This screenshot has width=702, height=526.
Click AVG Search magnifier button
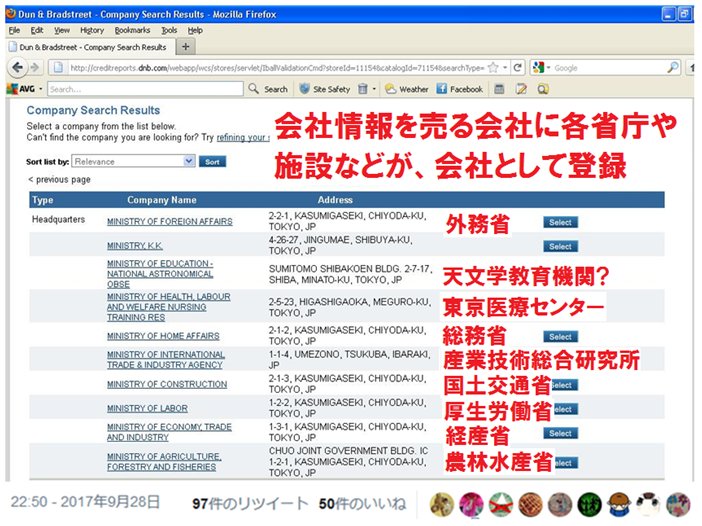point(268,89)
